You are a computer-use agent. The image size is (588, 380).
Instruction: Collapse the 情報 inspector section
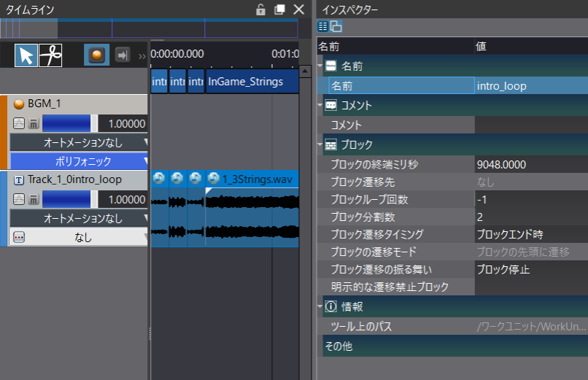click(320, 306)
